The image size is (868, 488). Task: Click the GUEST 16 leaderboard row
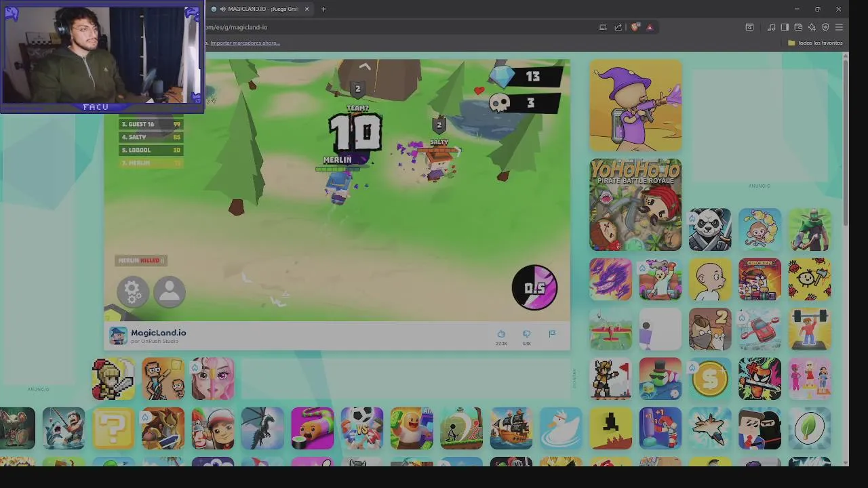coord(151,124)
